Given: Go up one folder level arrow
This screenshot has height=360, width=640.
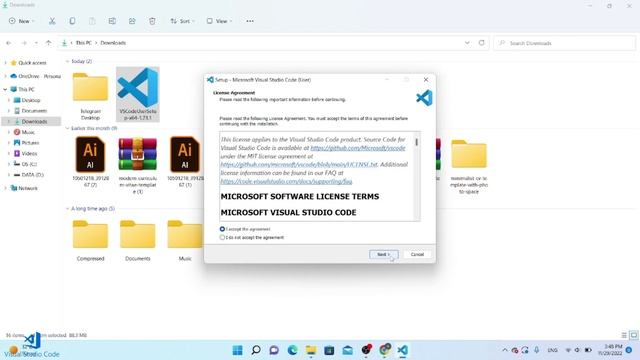Looking at the screenshot, I should [49, 43].
